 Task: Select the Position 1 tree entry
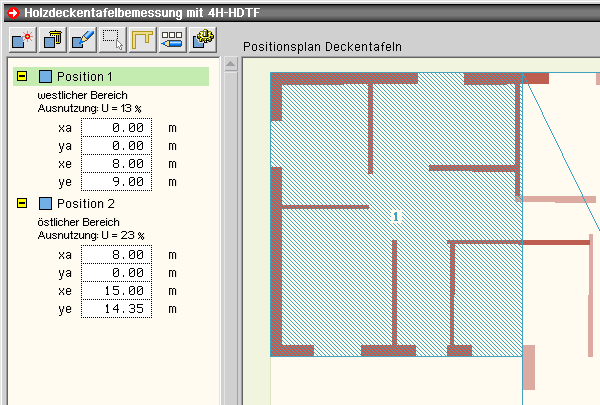click(85, 77)
